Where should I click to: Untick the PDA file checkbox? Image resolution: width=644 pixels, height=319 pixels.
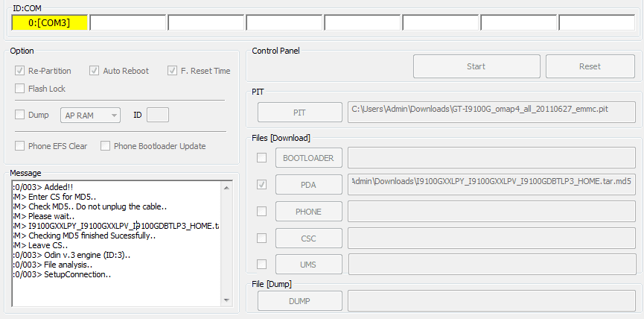click(x=261, y=185)
